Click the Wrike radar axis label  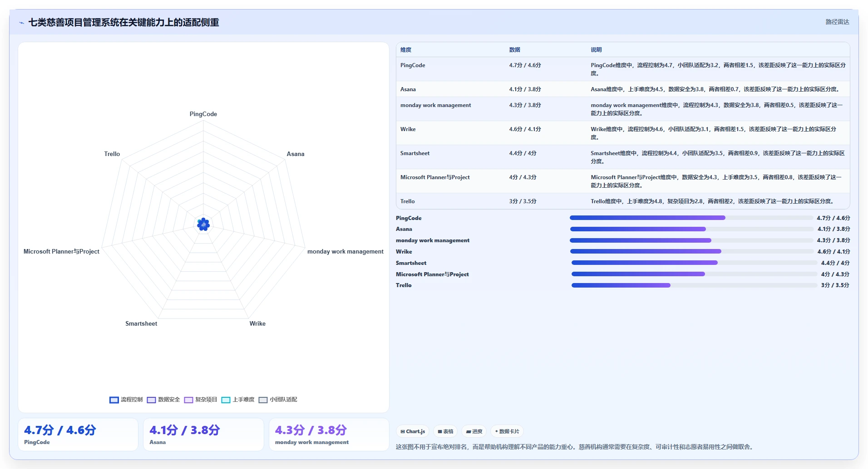click(257, 324)
